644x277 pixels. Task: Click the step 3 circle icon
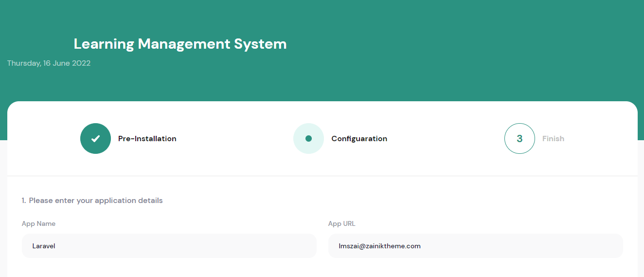pyautogui.click(x=519, y=139)
